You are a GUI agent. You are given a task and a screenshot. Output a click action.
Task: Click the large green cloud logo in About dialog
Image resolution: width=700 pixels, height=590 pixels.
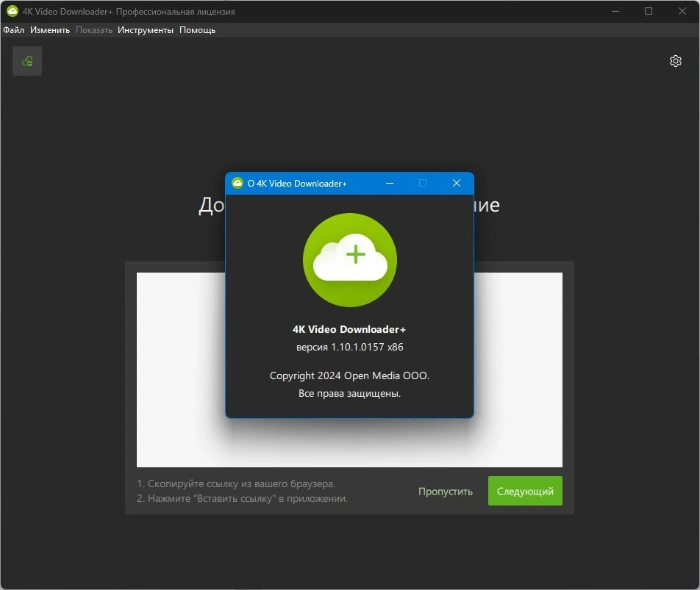(349, 260)
